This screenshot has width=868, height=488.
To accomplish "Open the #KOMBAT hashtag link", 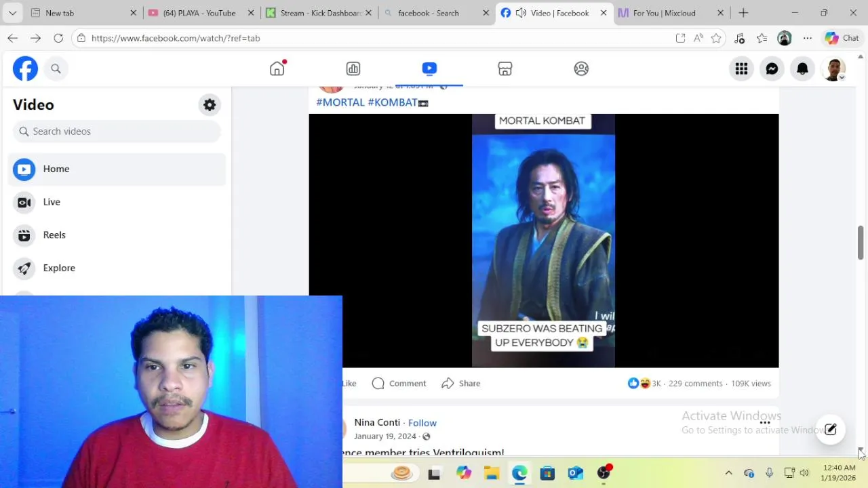I will pos(392,102).
